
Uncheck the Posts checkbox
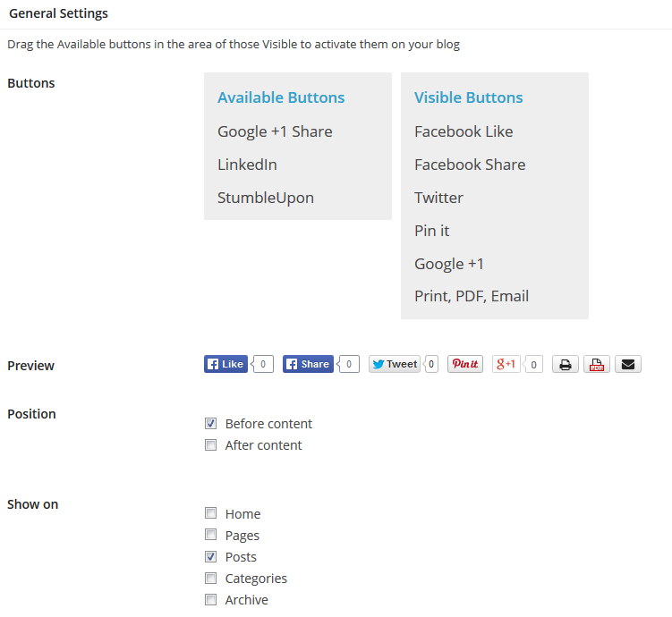pyautogui.click(x=211, y=556)
